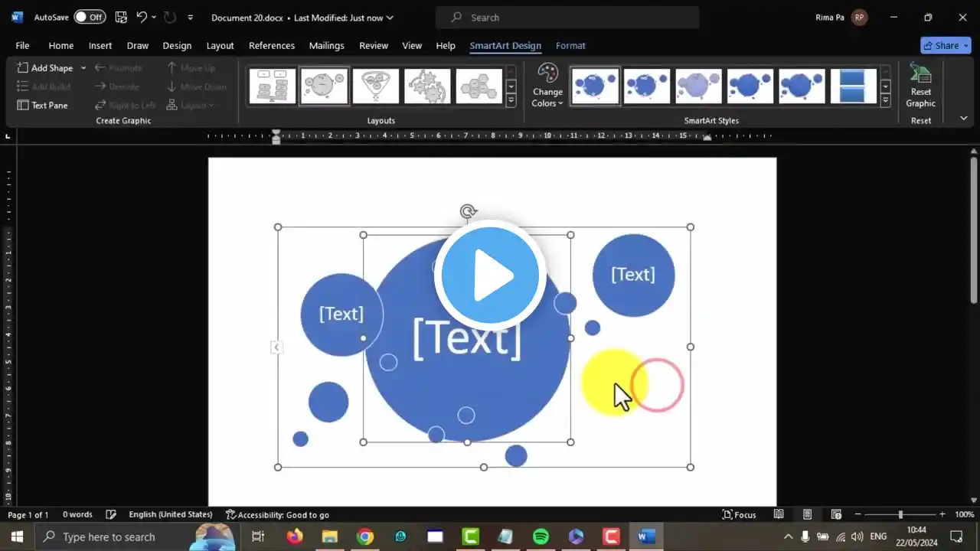Screen dimensions: 980x551
Task: Click the Share button
Action: 946,46
